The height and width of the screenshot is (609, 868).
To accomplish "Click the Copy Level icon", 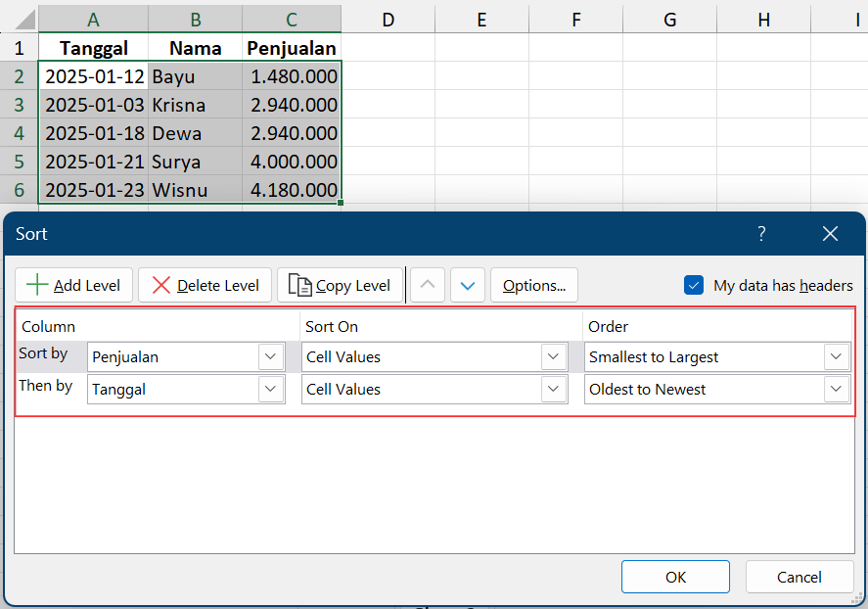I will (300, 285).
